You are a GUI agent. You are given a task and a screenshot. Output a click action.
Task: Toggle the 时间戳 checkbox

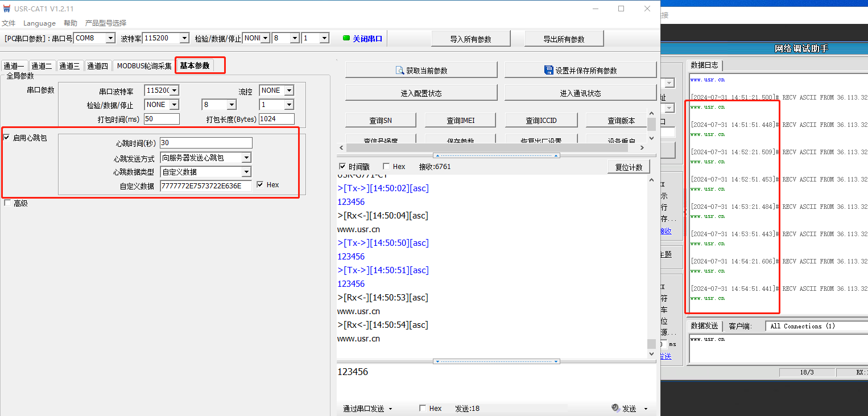(342, 167)
